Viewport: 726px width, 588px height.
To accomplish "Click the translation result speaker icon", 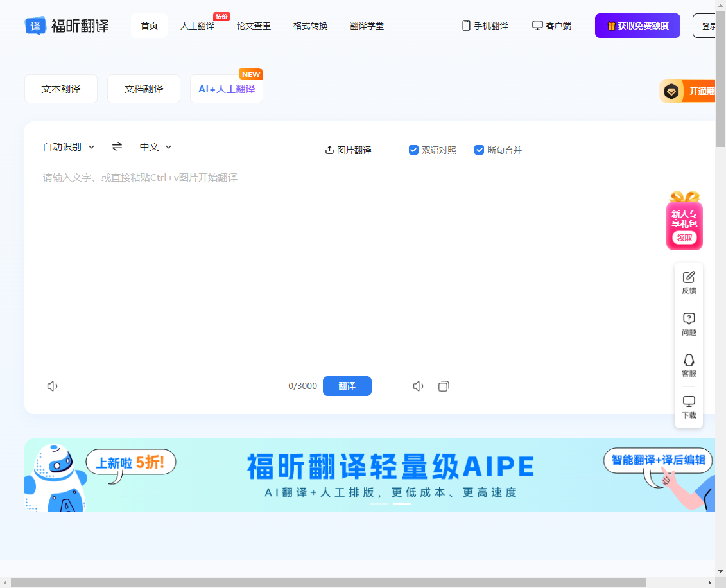I will [418, 386].
